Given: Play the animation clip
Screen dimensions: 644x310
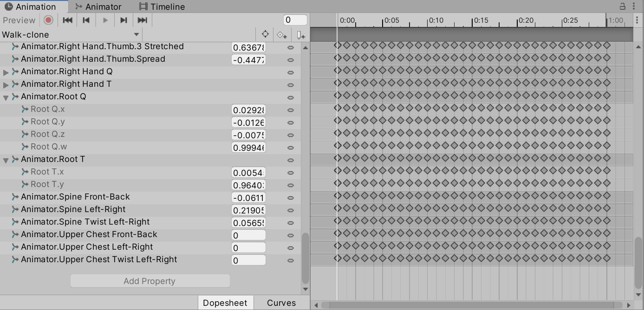Looking at the screenshot, I should (x=105, y=20).
